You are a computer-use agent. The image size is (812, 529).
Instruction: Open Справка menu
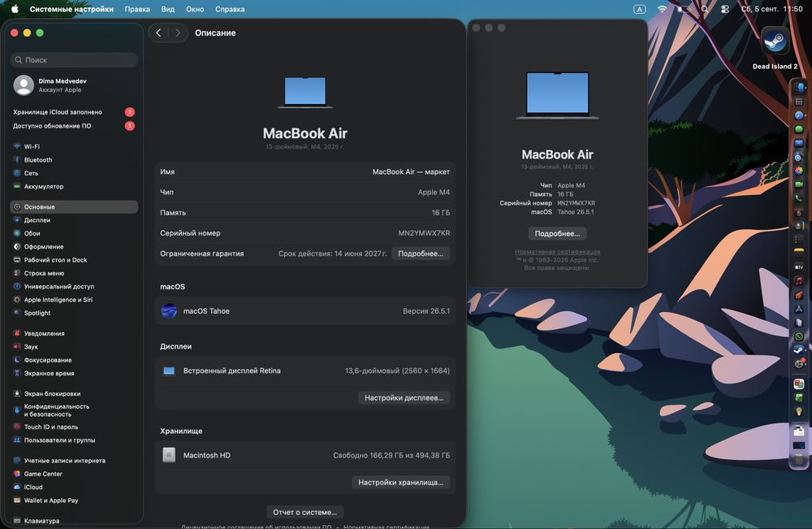coord(230,9)
